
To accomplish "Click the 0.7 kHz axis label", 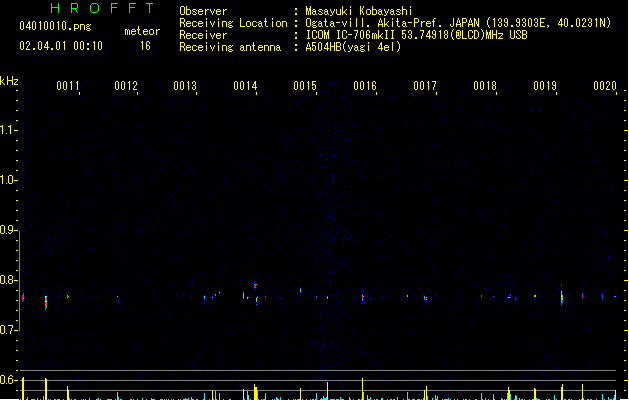I will click(x=7, y=330).
